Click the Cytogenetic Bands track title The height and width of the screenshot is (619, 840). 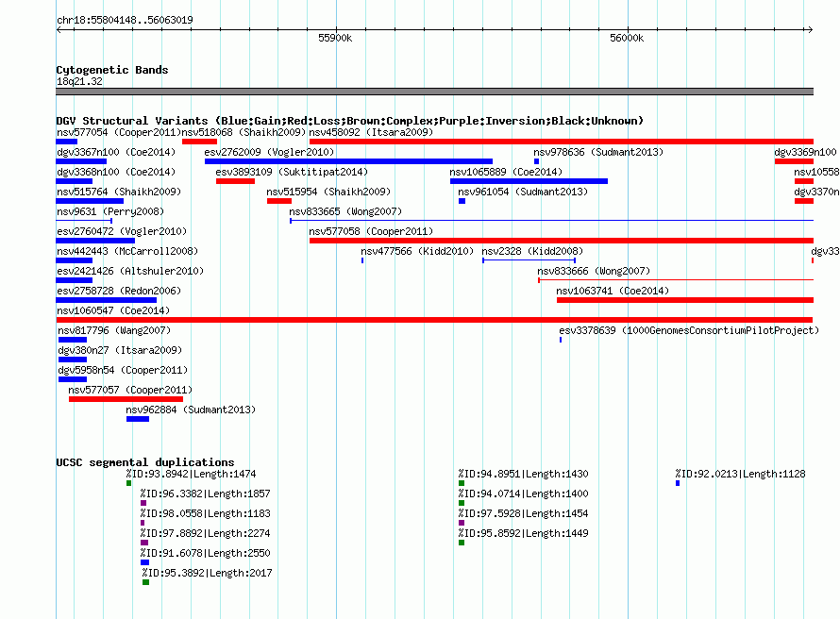coord(112,70)
